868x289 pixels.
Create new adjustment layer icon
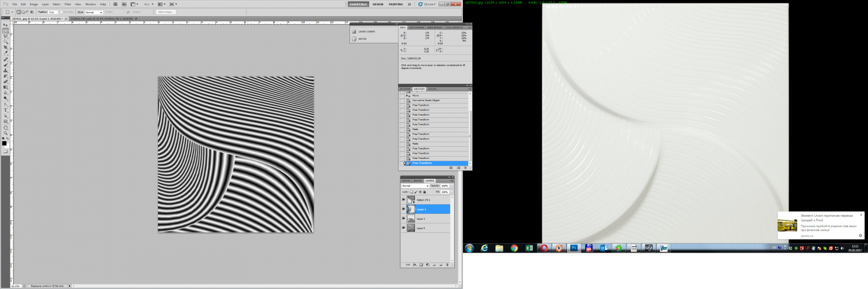click(x=428, y=265)
